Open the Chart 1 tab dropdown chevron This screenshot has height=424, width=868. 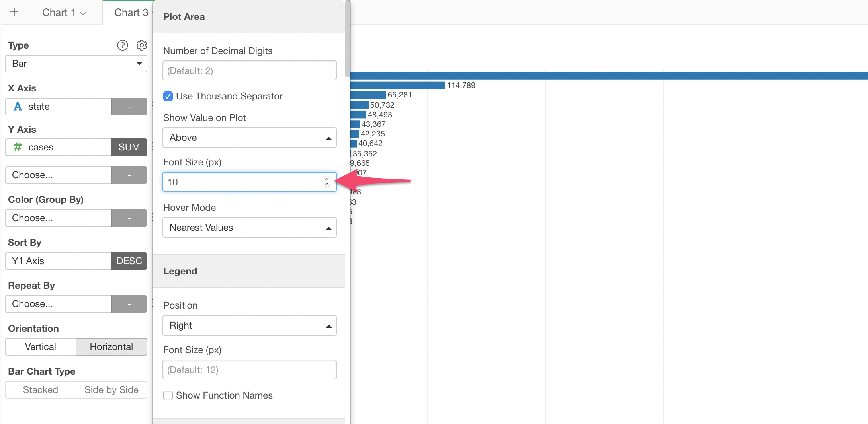coord(83,13)
